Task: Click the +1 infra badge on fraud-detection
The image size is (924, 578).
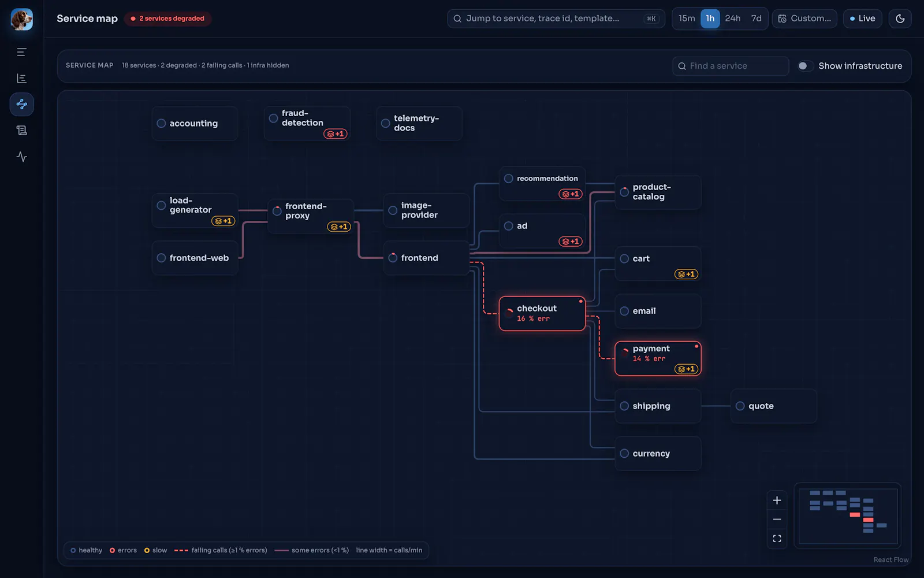Action: coord(336,134)
